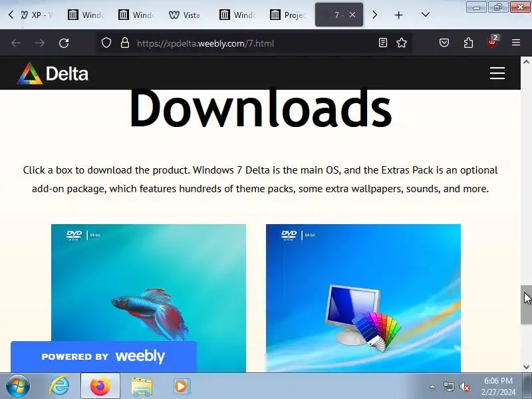
Task: Reload the page with the refresh icon
Action: click(64, 43)
